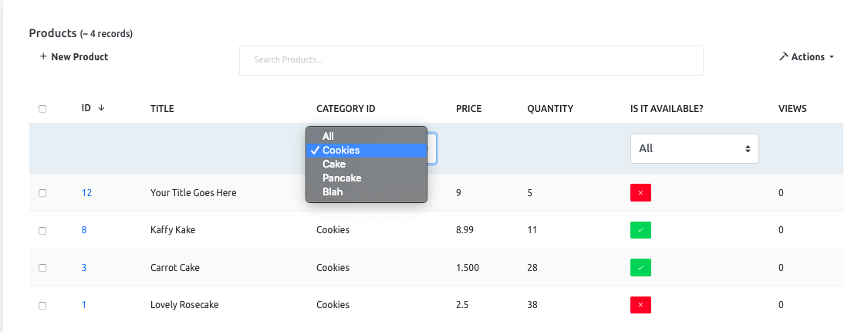This screenshot has width=868, height=332.
Task: Open product ID 3 link
Action: coord(84,268)
